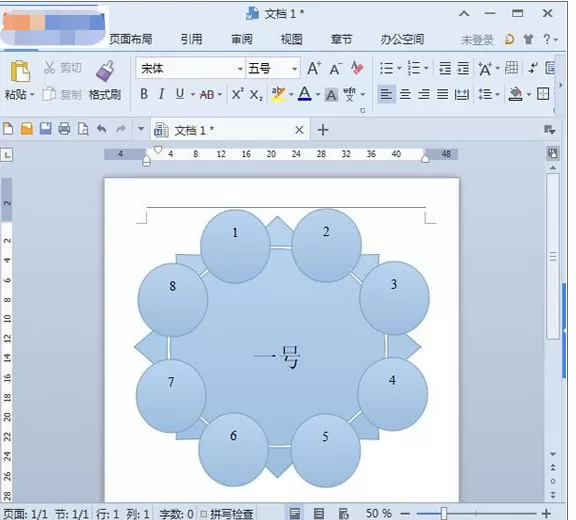Click the open folder icon
Image resolution: width=576 pixels, height=520 pixels.
click(x=27, y=129)
